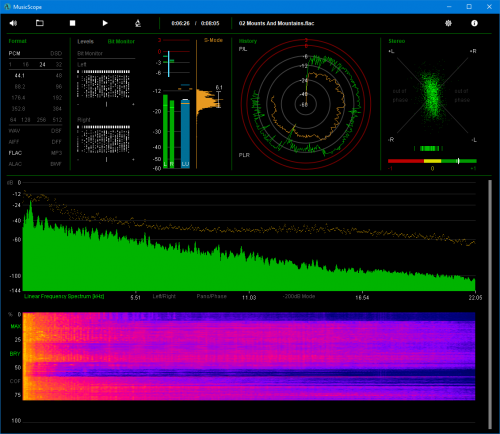Open a file with the folder icon
The image size is (500, 434).
(40, 23)
